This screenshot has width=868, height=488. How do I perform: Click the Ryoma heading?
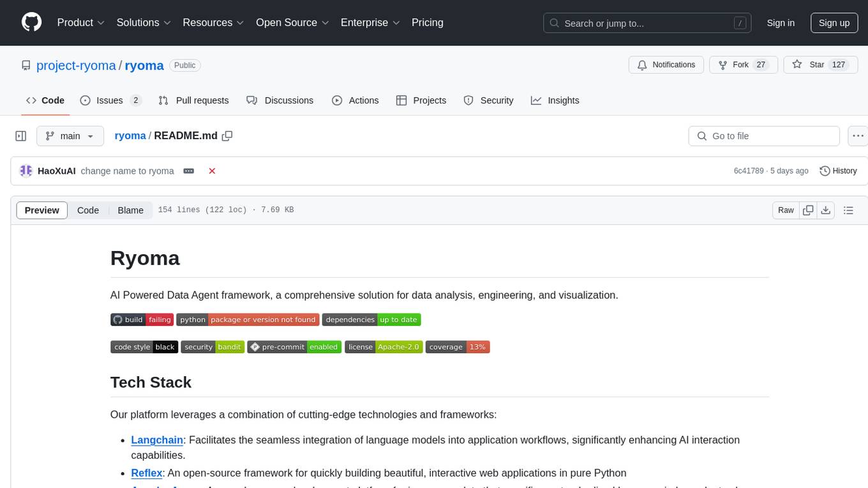(145, 258)
